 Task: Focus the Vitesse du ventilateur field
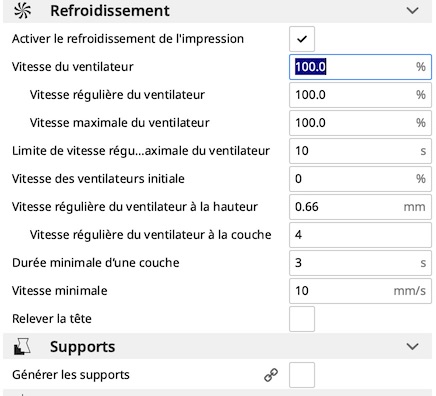pos(360,67)
